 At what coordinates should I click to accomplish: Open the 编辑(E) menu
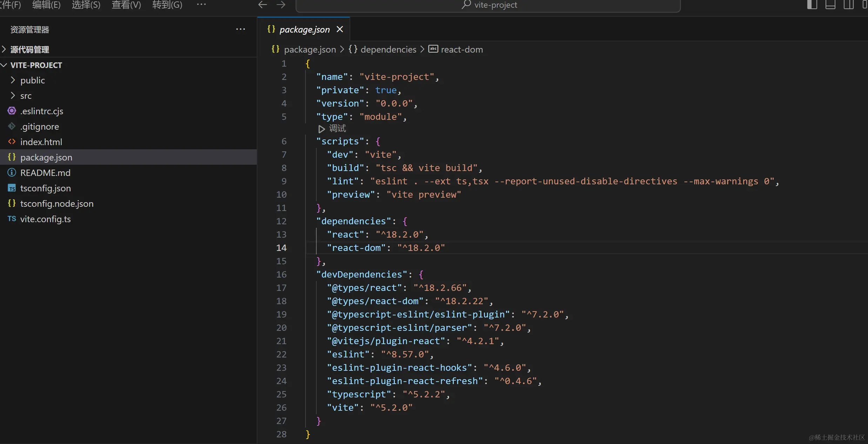[46, 5]
